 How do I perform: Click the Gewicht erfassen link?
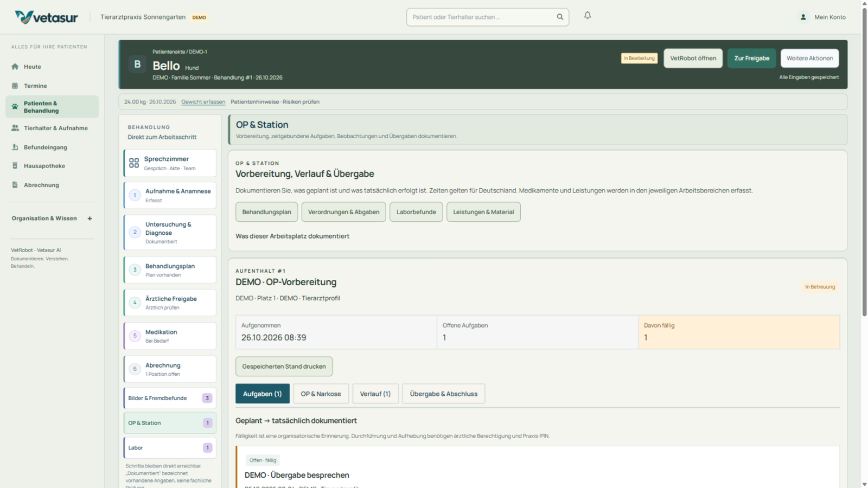click(x=203, y=102)
